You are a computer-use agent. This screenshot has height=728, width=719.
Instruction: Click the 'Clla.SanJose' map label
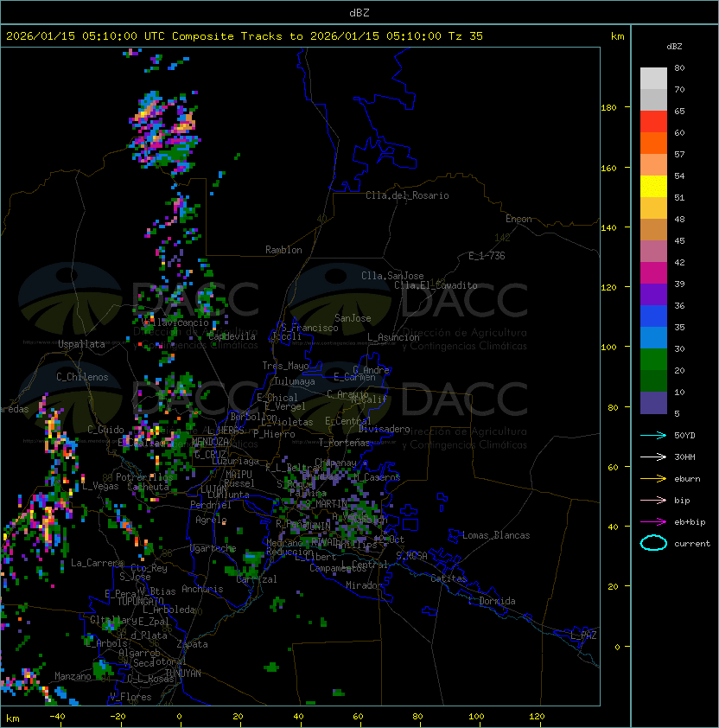pos(392,276)
